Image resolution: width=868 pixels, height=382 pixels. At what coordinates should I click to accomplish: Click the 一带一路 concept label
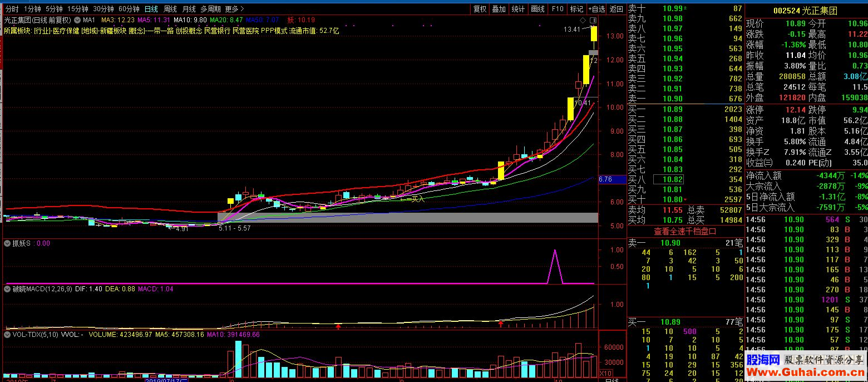(x=160, y=31)
